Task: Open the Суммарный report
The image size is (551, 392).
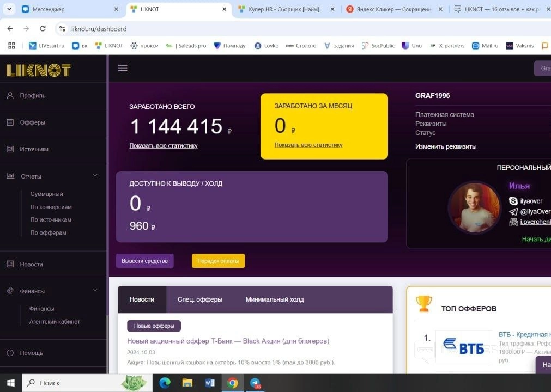Action: click(x=46, y=194)
